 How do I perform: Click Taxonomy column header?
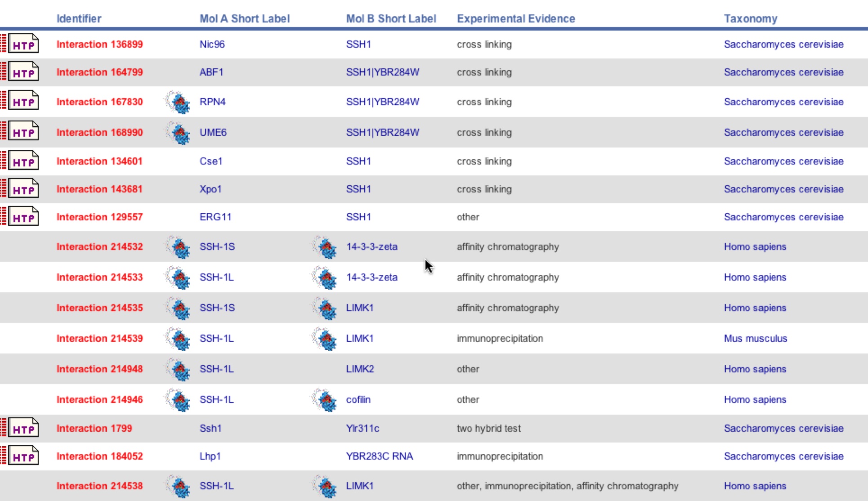point(750,18)
